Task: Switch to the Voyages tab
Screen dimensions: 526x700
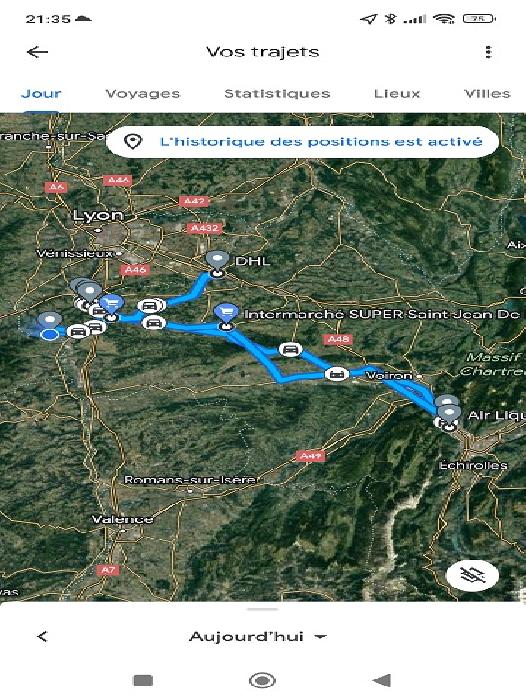Action: pos(142,94)
